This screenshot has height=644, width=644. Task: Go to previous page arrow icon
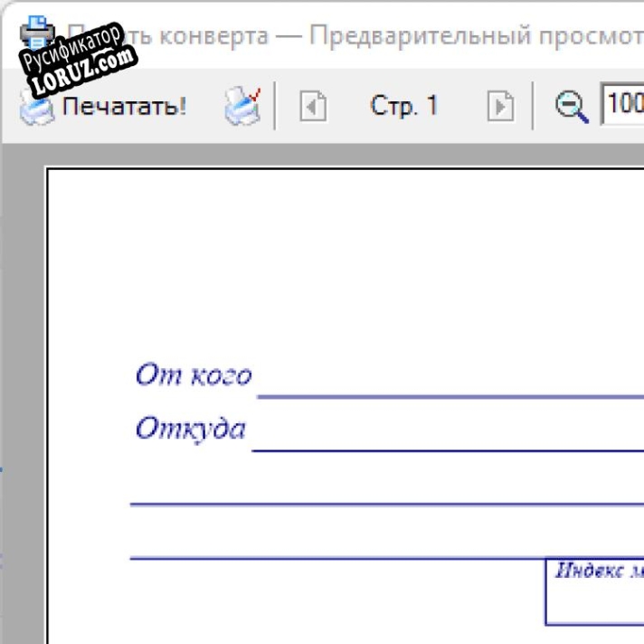tap(313, 107)
